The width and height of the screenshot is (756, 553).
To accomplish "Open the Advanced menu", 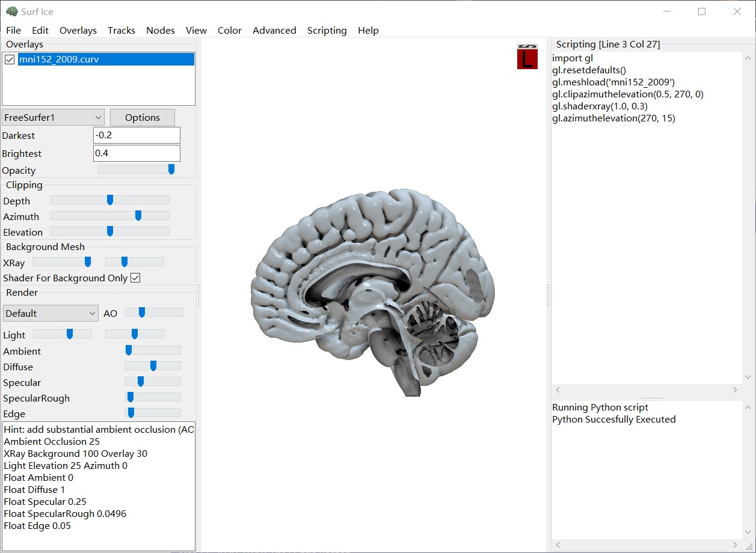I will (274, 30).
